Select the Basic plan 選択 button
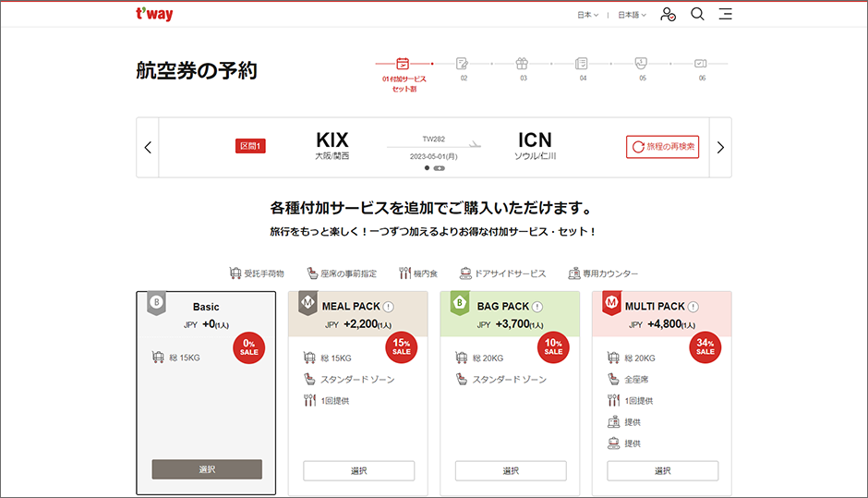868x498 pixels. (207, 469)
